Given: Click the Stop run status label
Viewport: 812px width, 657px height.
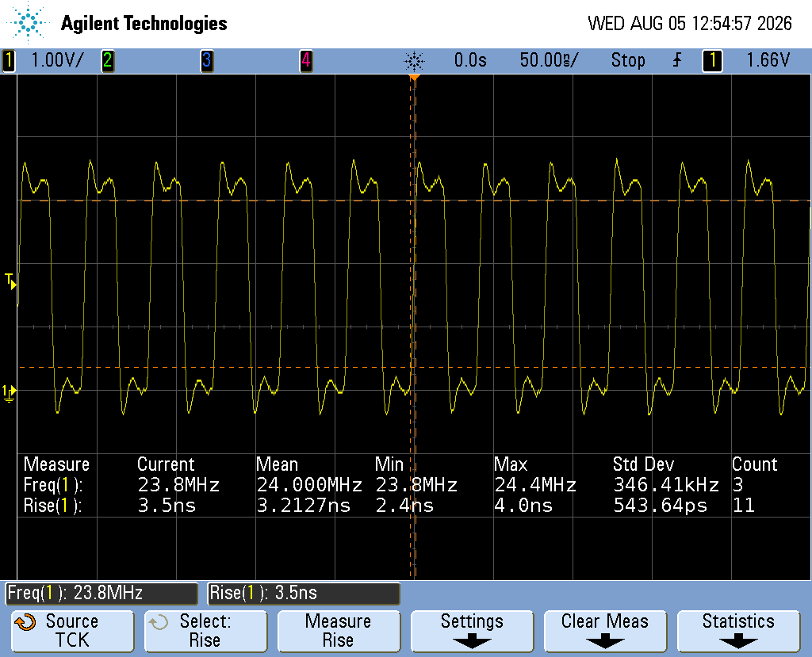Looking at the screenshot, I should point(628,60).
